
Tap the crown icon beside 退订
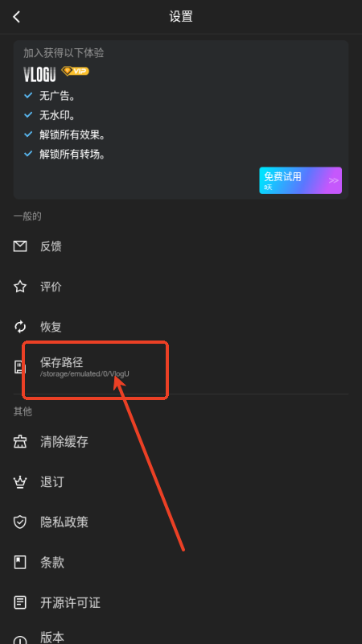click(x=20, y=482)
